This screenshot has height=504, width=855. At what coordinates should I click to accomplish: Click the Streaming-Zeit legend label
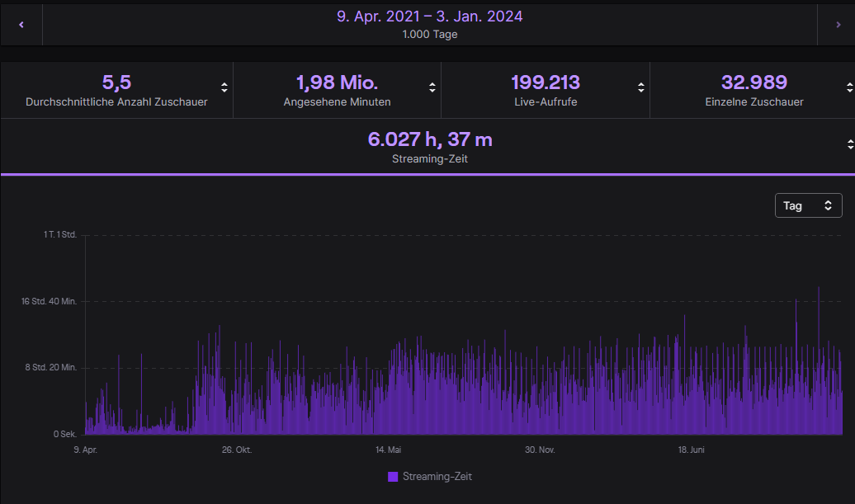(437, 477)
